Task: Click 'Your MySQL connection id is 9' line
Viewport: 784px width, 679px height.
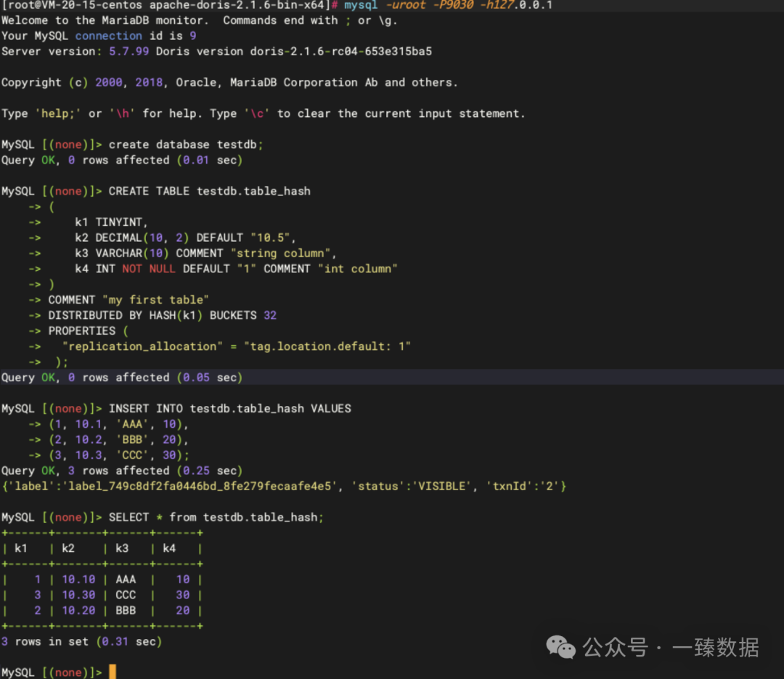Action: (x=99, y=36)
